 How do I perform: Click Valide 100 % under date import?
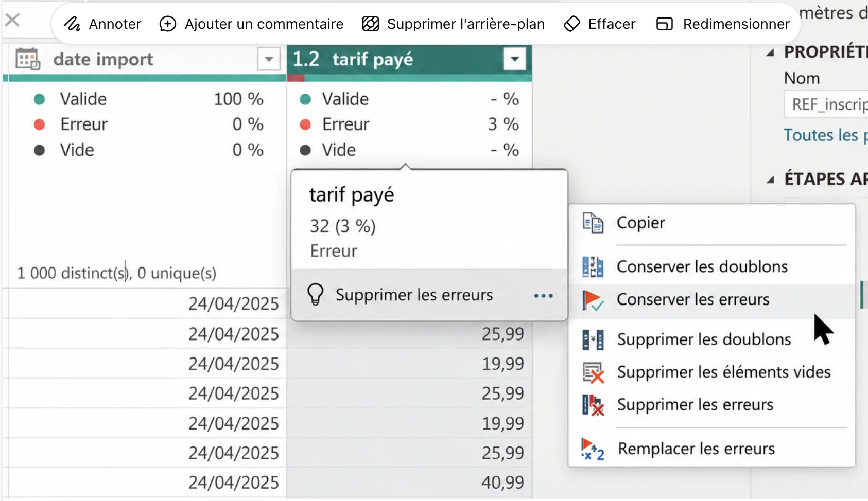point(148,99)
